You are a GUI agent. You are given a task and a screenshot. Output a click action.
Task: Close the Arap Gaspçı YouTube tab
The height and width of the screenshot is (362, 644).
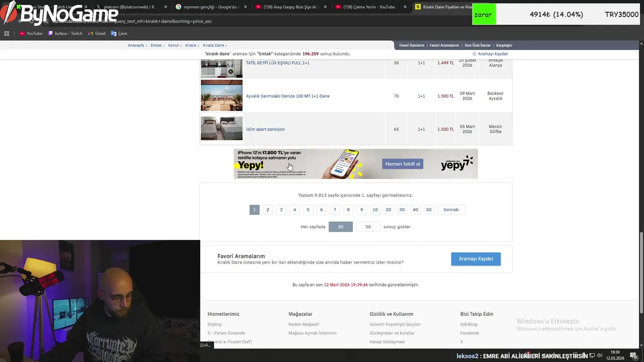[326, 7]
